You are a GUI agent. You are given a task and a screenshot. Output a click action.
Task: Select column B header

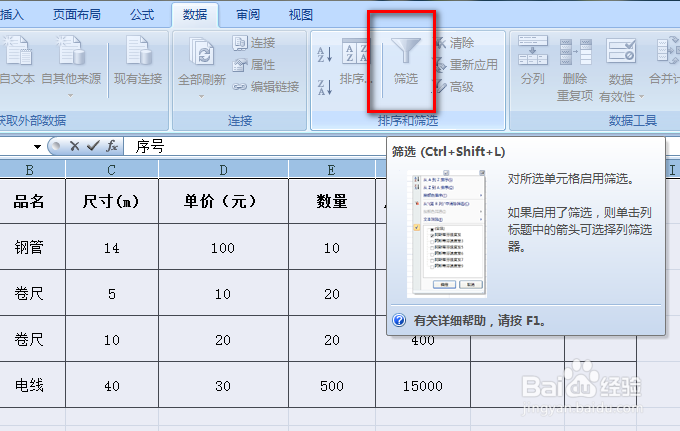point(33,170)
